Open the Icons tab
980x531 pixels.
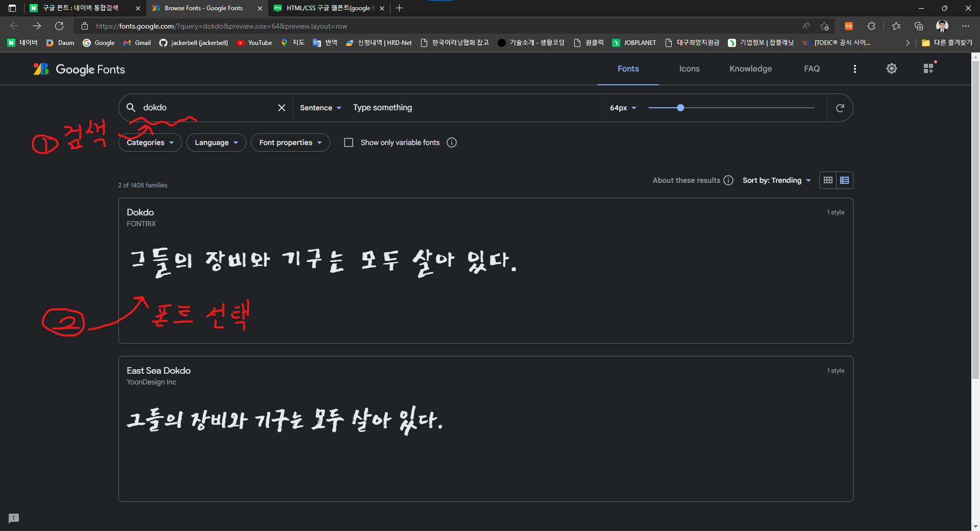(690, 69)
